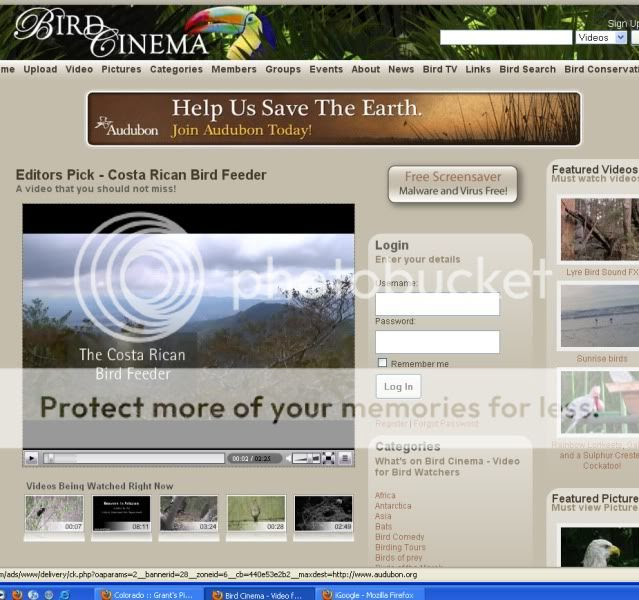
Task: Open the Africa category link
Action: coord(385,495)
